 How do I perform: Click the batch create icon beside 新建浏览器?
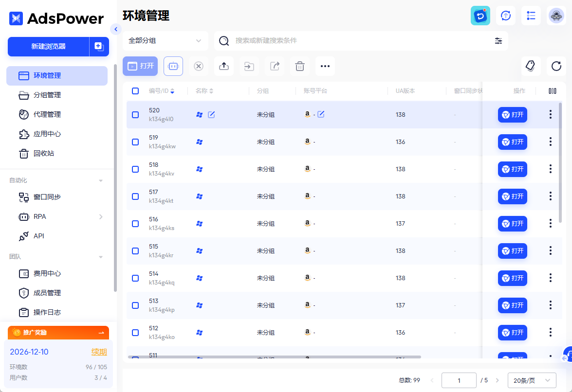pos(99,47)
